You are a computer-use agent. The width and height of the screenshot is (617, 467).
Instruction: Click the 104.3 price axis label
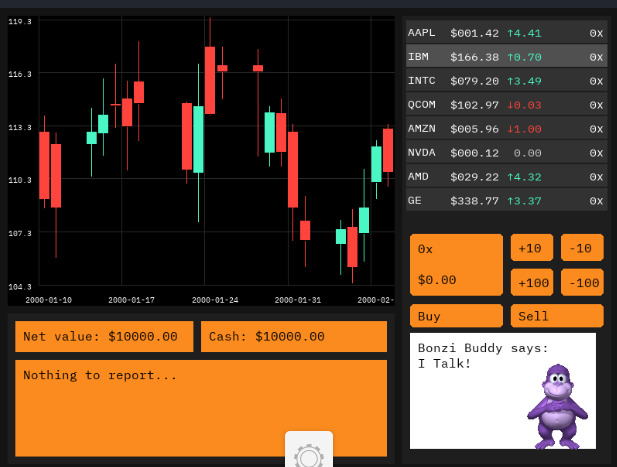[20, 286]
